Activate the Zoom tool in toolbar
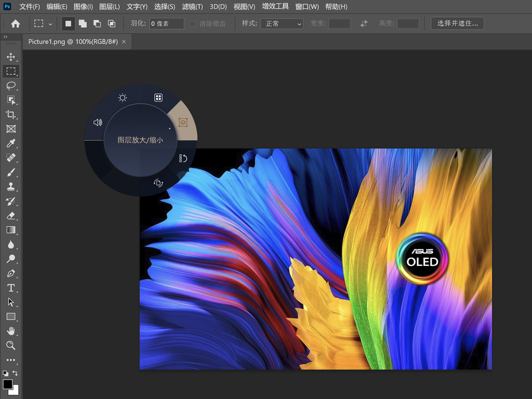The height and width of the screenshot is (399, 532). pos(11,345)
